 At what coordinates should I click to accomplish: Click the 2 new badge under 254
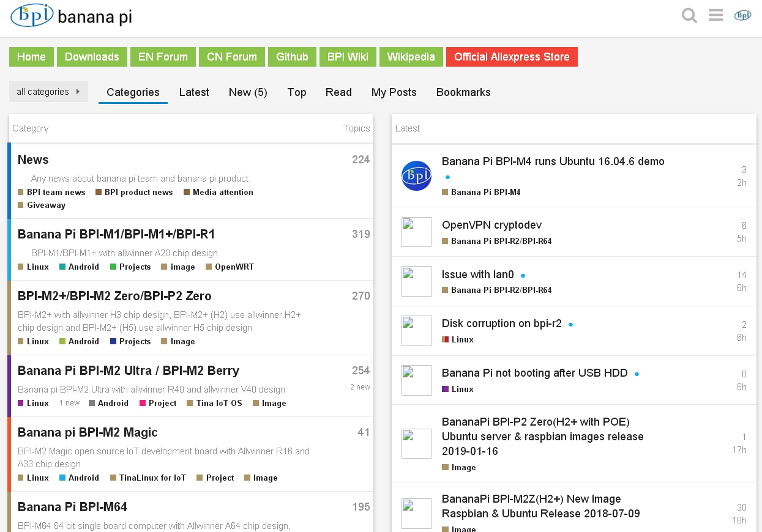360,387
